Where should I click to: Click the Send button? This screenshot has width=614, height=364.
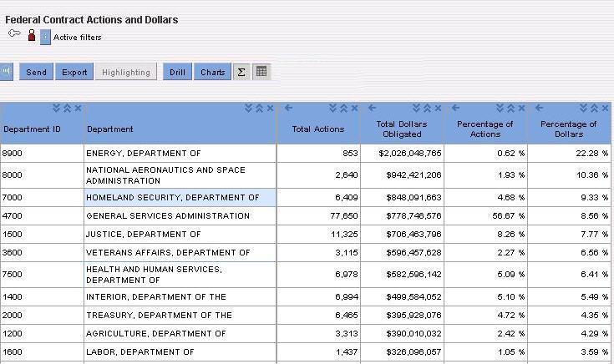(x=37, y=72)
